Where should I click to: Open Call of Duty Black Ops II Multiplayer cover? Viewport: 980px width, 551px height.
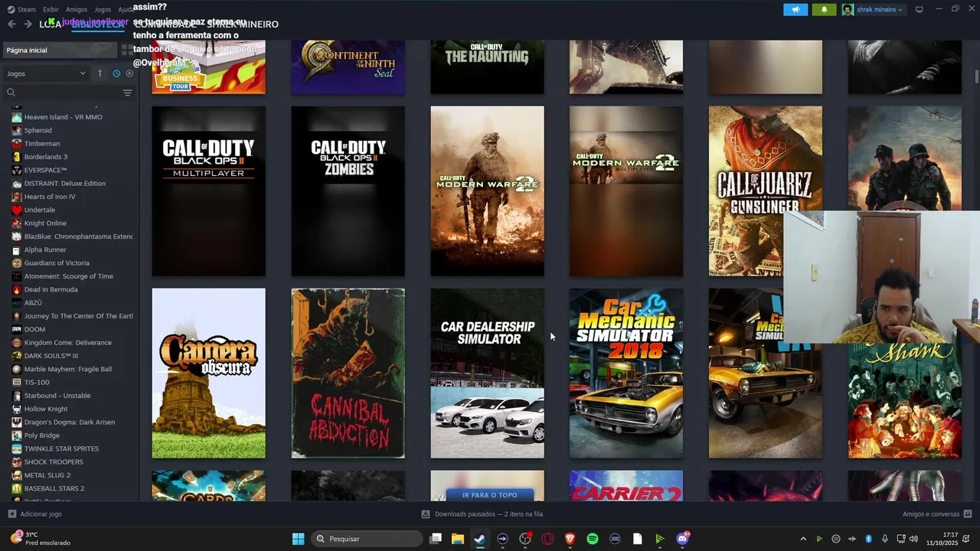point(208,191)
